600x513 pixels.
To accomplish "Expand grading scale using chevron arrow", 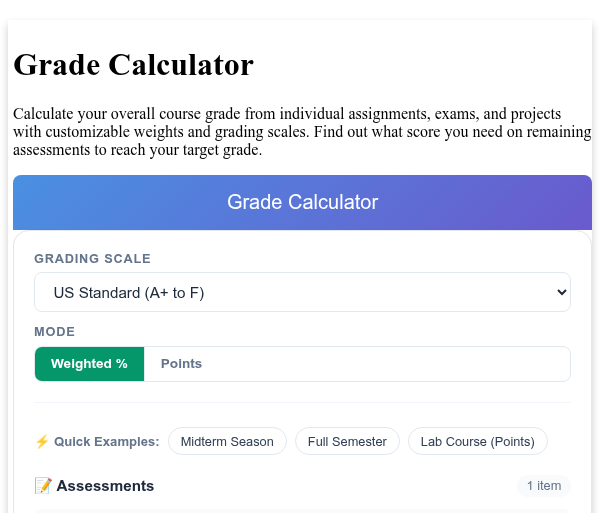I will [562, 292].
